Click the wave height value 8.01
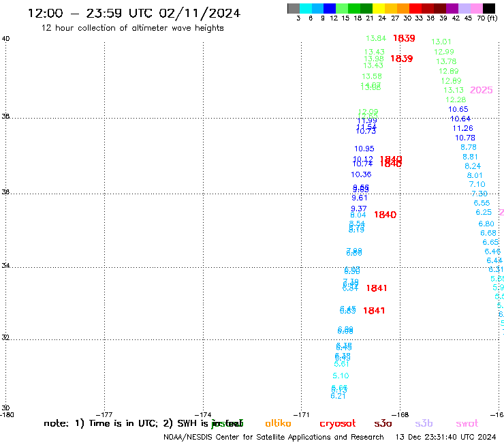The image size is (504, 443). pos(475,176)
